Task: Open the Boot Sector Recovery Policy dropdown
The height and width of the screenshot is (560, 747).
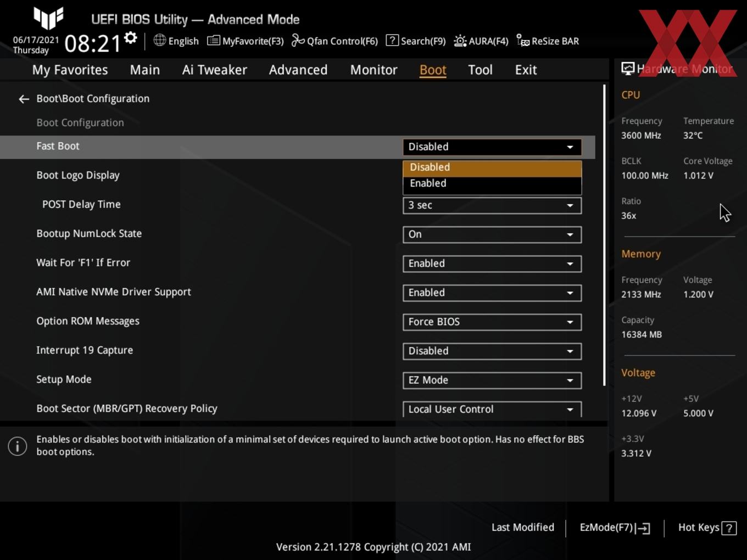Action: coord(492,410)
